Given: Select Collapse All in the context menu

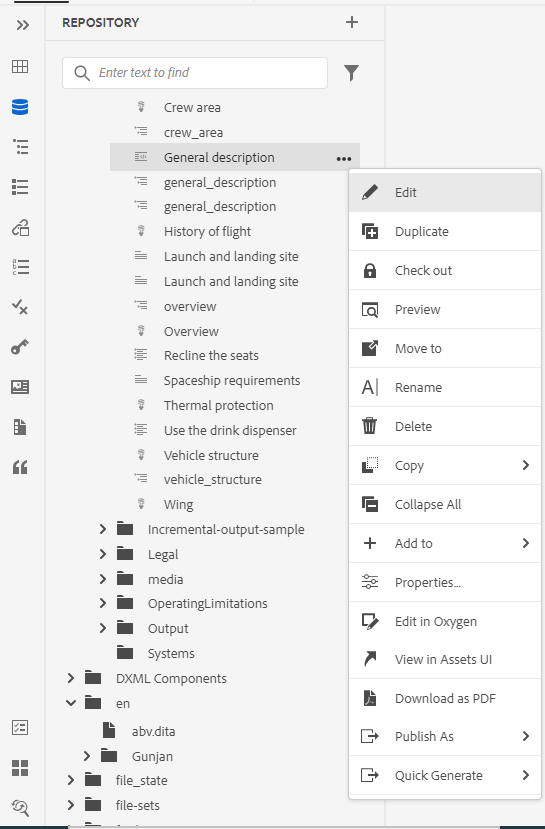Looking at the screenshot, I should pyautogui.click(x=445, y=504).
